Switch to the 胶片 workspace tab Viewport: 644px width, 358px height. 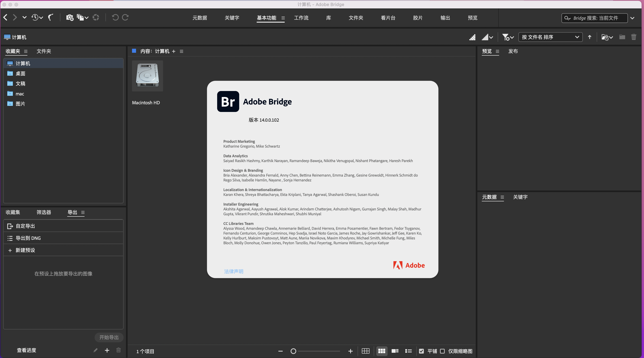418,18
